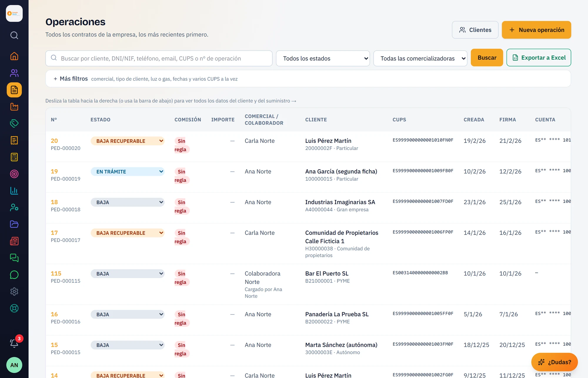Image resolution: width=588 pixels, height=378 pixels.
Task: Go to the home icon in the sidebar
Action: [x=14, y=56]
